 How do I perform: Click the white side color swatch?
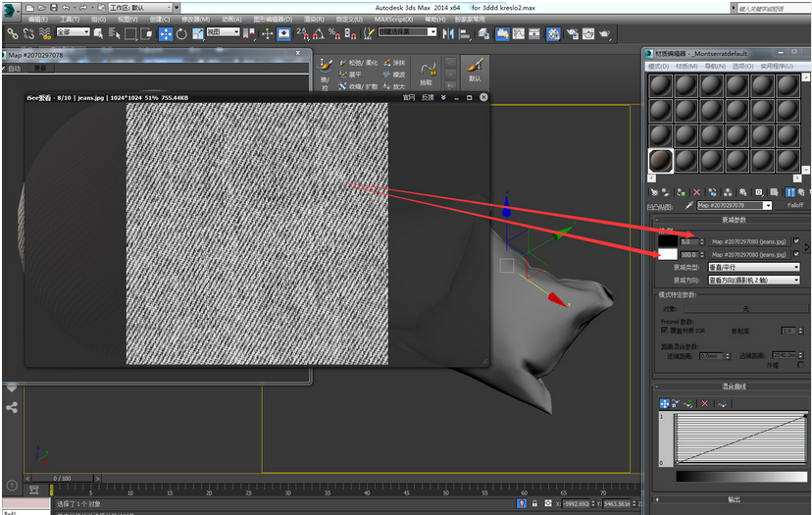coord(668,254)
